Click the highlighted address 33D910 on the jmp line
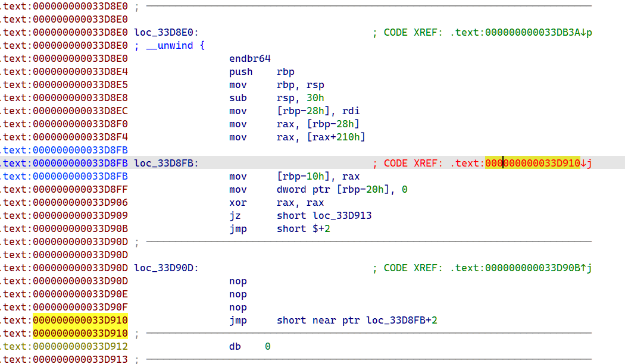 (80, 320)
